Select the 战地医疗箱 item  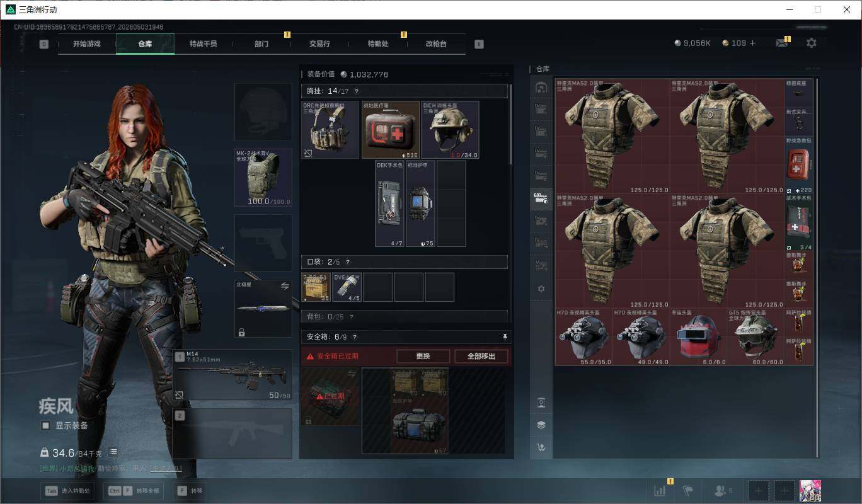(x=391, y=130)
